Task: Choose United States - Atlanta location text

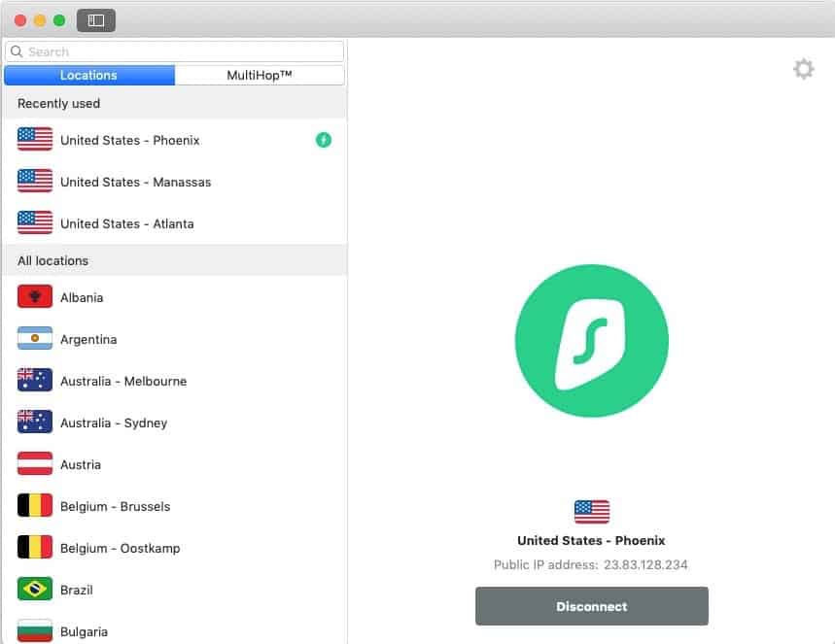Action: [127, 224]
